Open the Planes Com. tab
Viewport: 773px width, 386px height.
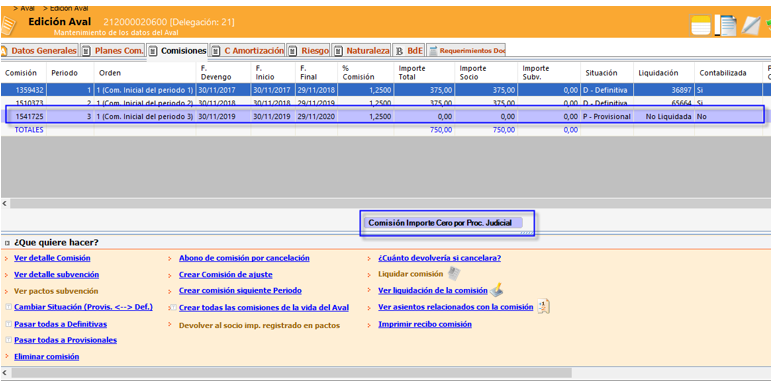coord(113,50)
